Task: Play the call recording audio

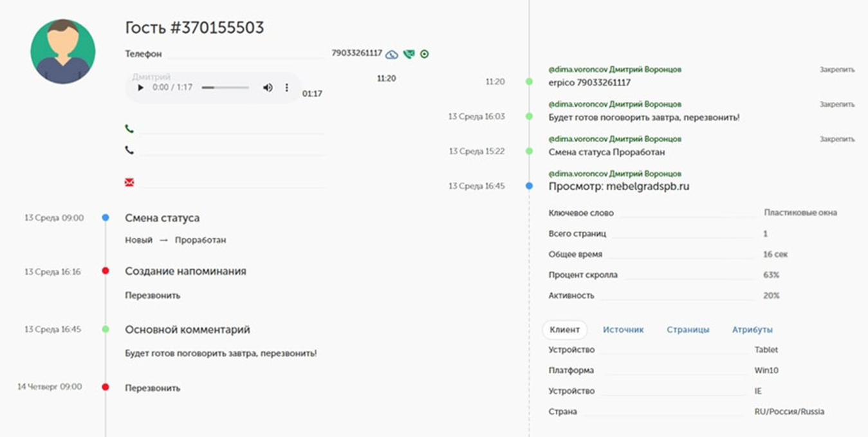Action: 140,88
